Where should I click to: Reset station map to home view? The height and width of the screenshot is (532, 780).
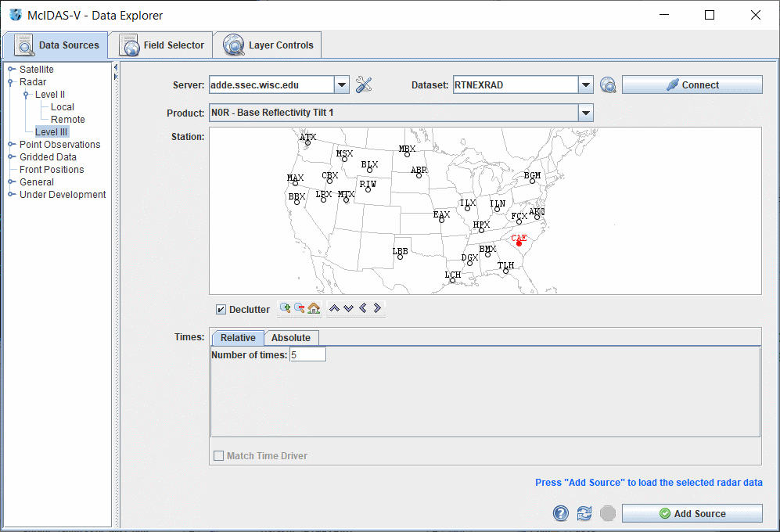click(x=314, y=308)
